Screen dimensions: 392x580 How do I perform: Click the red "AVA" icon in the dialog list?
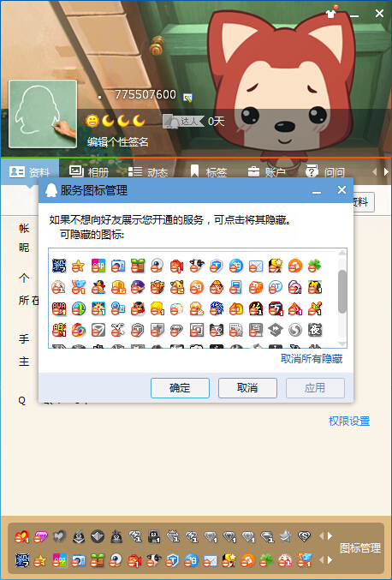click(59, 308)
